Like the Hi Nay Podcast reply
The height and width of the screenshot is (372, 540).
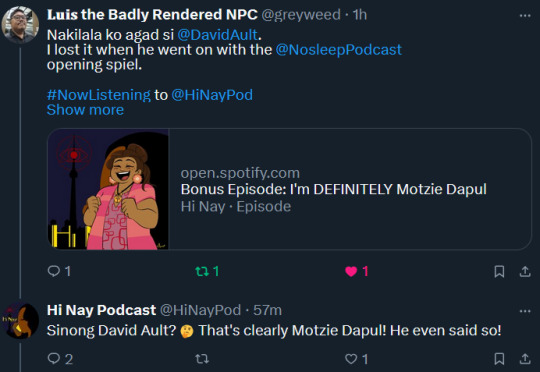[351, 359]
